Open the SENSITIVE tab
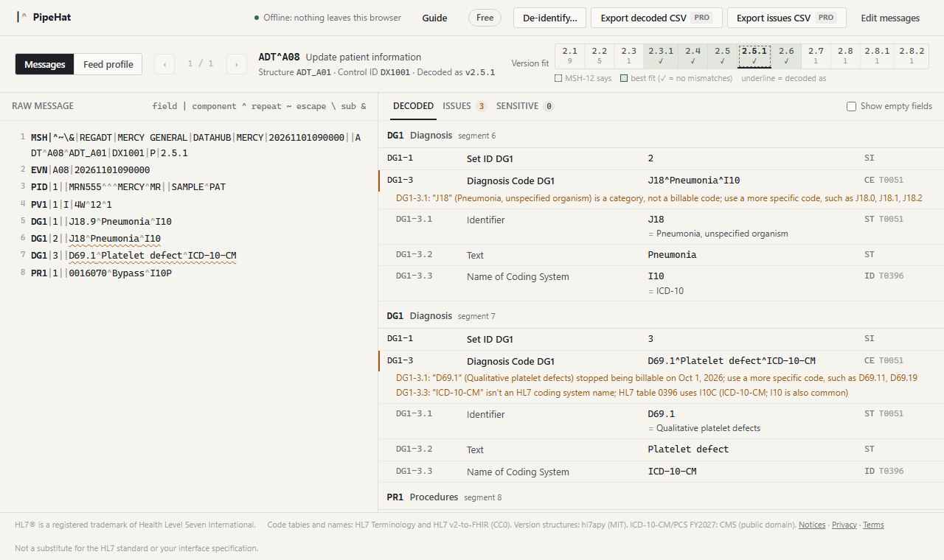The image size is (944, 560). point(525,106)
